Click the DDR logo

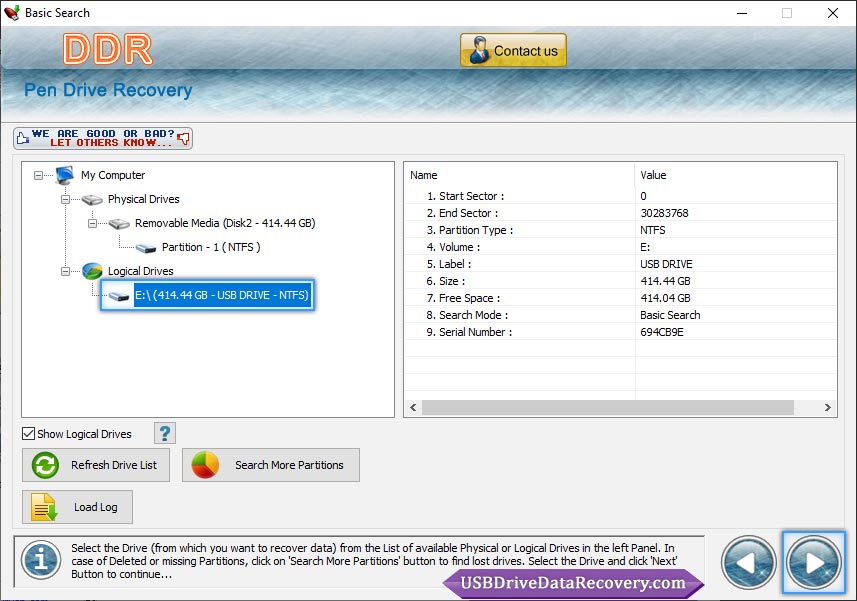(x=108, y=49)
